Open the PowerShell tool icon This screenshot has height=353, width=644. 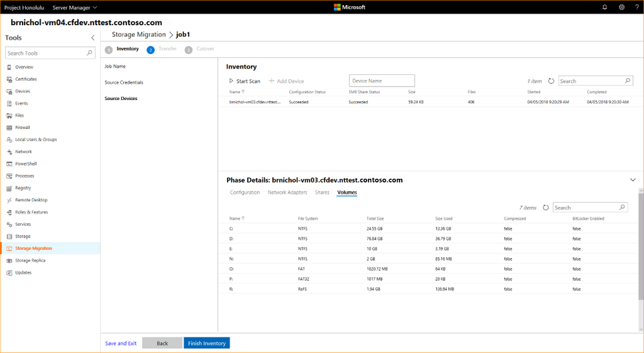coord(9,164)
